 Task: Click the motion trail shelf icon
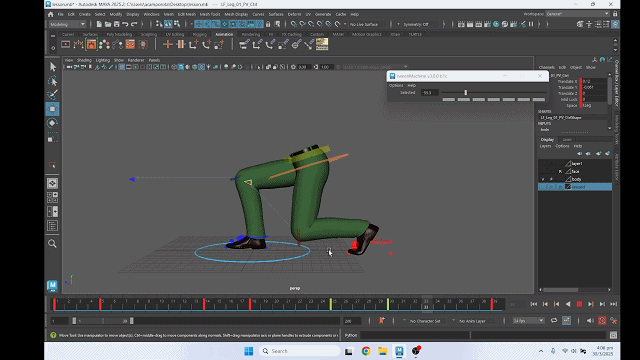tap(78, 44)
